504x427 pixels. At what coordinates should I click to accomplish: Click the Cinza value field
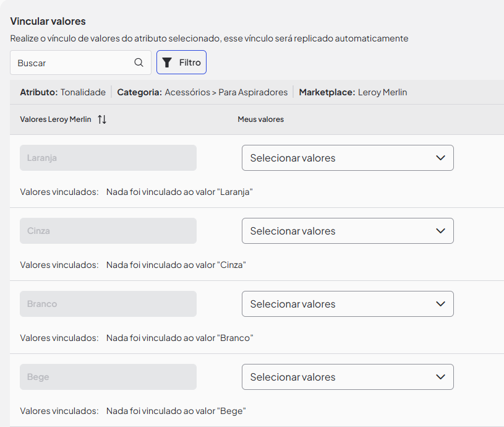point(108,231)
